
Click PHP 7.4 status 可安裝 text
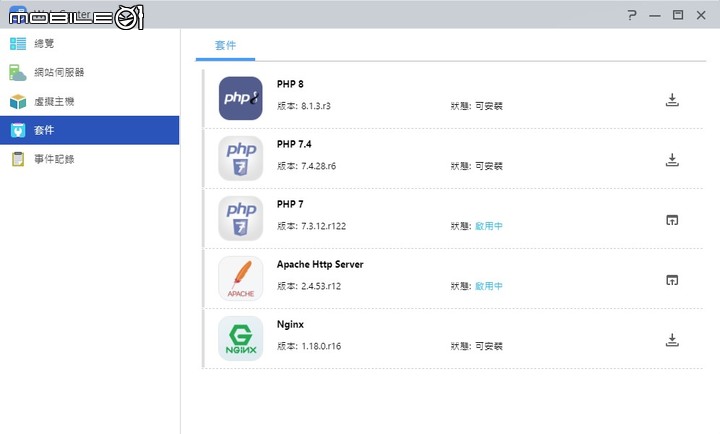click(489, 166)
